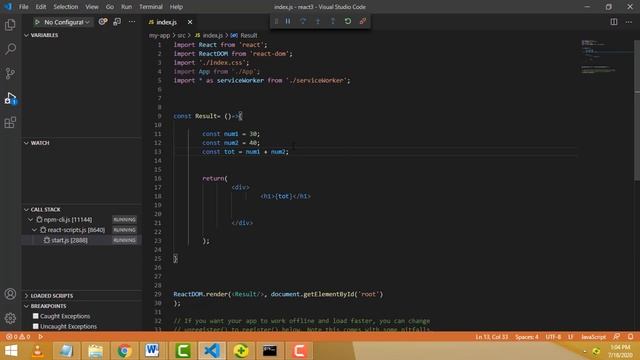Collapse the Breakpoints section
Image resolution: width=640 pixels, height=360 pixels.
tap(82, 306)
